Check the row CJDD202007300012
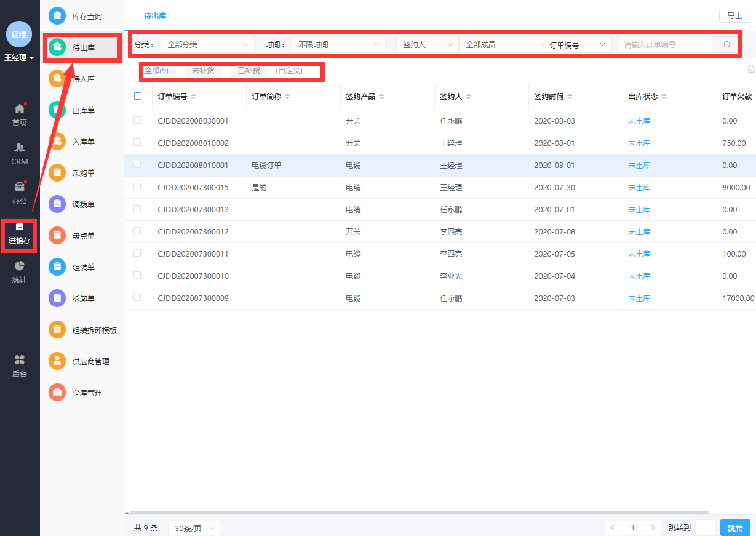The image size is (756, 536). click(137, 231)
